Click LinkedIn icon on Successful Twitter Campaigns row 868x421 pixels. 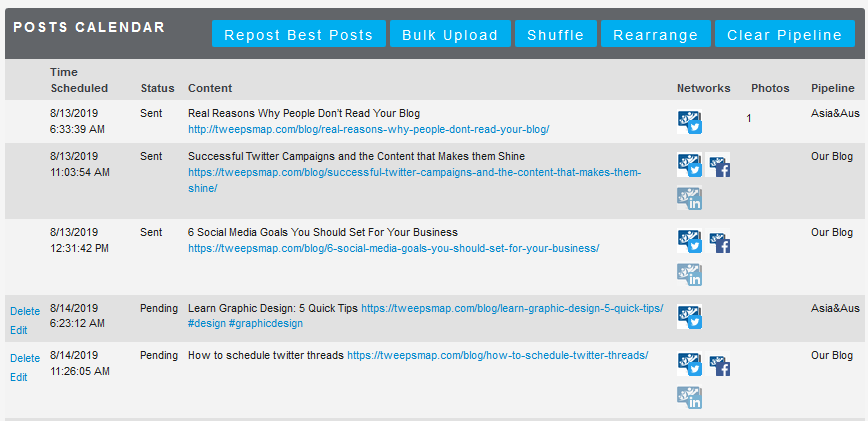[690, 199]
